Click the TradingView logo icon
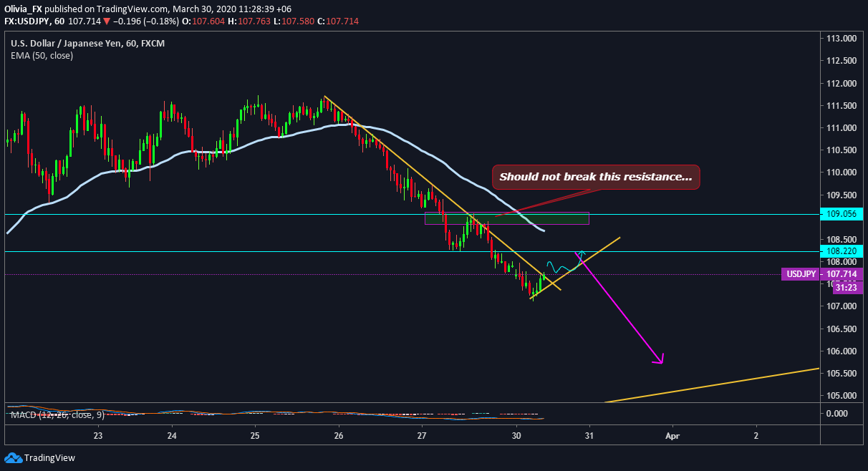This screenshot has width=868, height=471. 13,457
